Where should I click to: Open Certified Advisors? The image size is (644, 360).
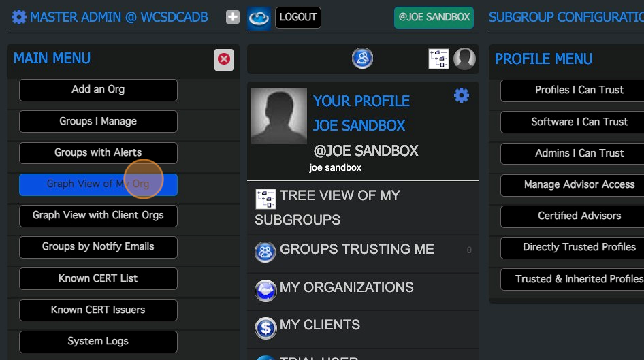coord(579,216)
